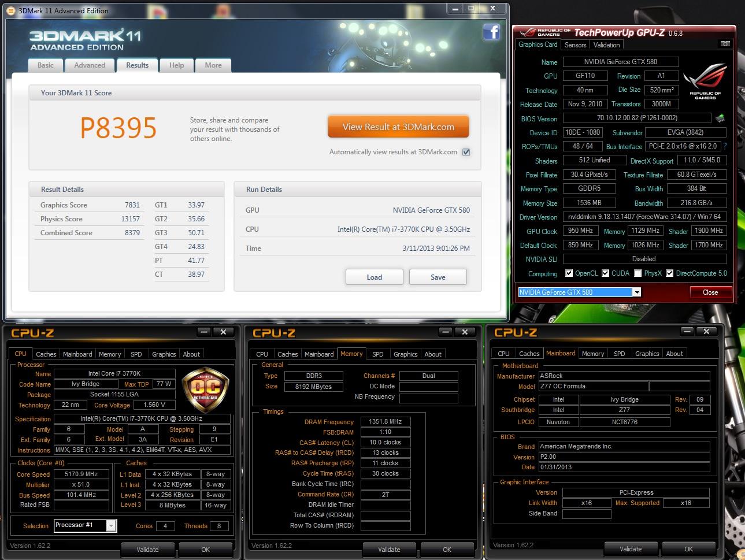This screenshot has width=745, height=560.
Task: Click Validate in the left CPU-Z window
Action: point(147,550)
